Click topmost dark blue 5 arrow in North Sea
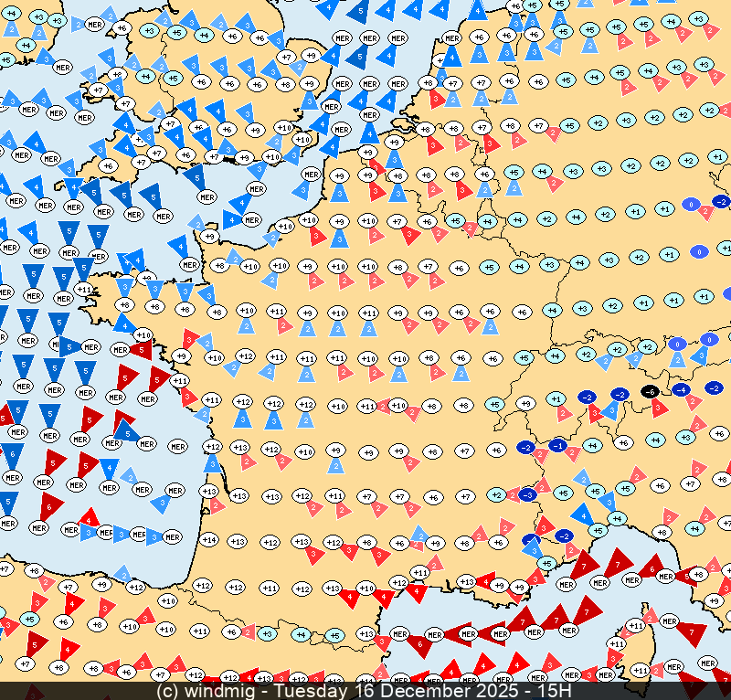 click(358, 13)
